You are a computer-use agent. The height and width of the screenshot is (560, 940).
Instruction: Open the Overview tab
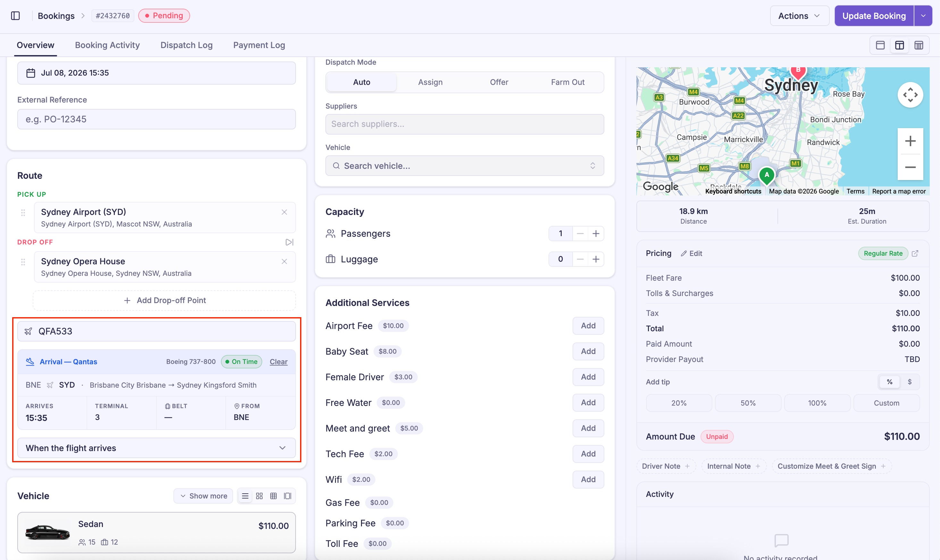pyautogui.click(x=36, y=45)
